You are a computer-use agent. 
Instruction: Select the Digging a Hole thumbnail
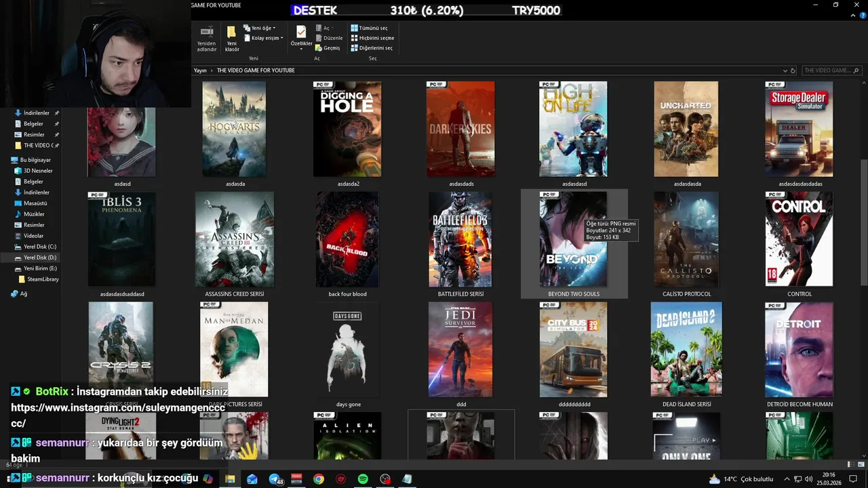click(347, 129)
